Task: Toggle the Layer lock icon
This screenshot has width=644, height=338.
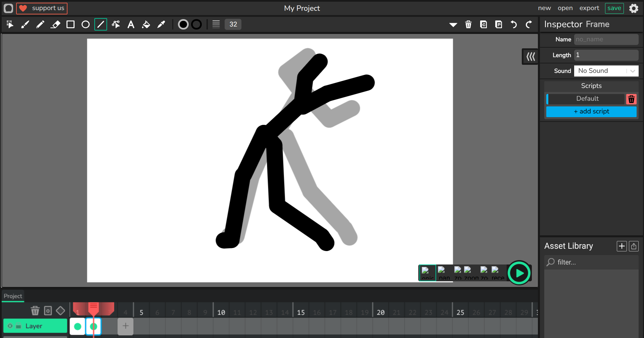Action: [18, 326]
